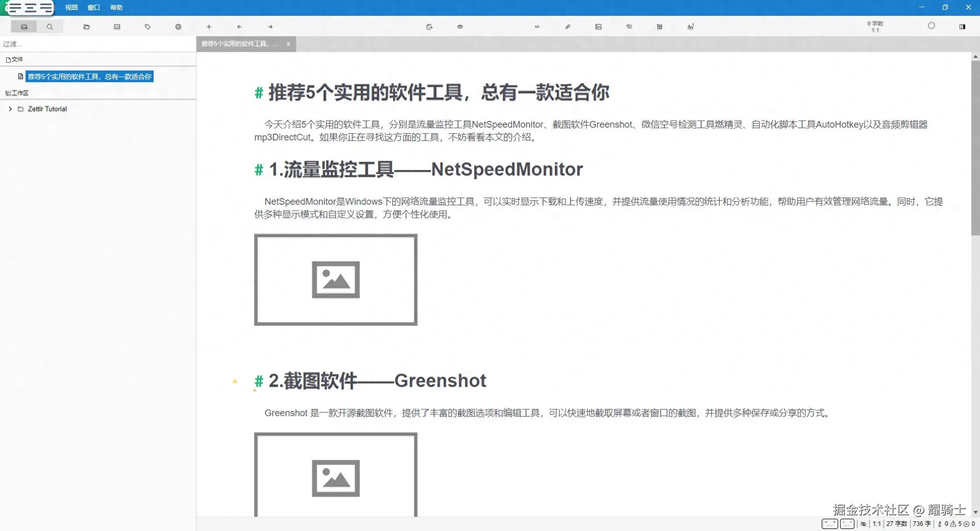Navigate back with left arrow
Image resolution: width=980 pixels, height=531 pixels.
(239, 27)
